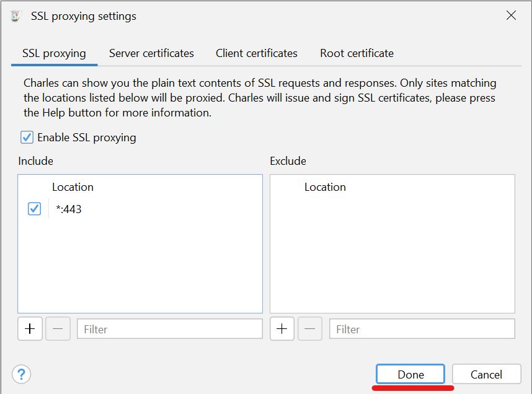
Task: Select the *:443 location entry
Action: 69,209
